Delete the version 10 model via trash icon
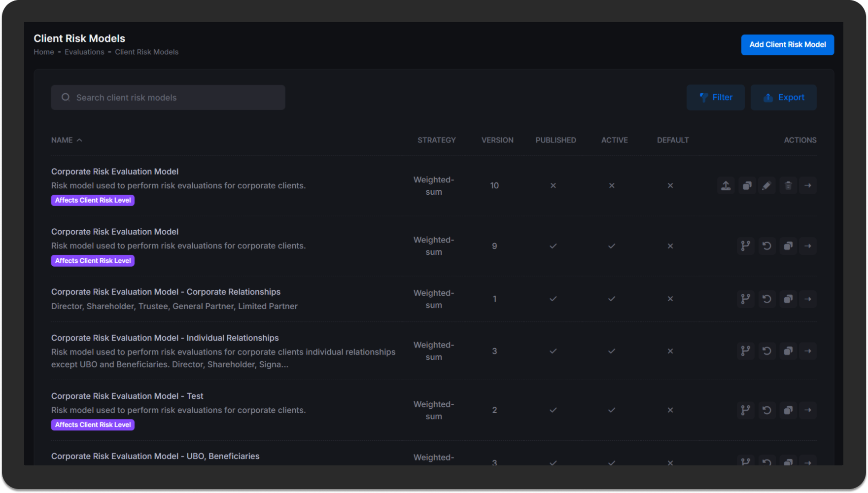This screenshot has height=493, width=868. coord(788,186)
